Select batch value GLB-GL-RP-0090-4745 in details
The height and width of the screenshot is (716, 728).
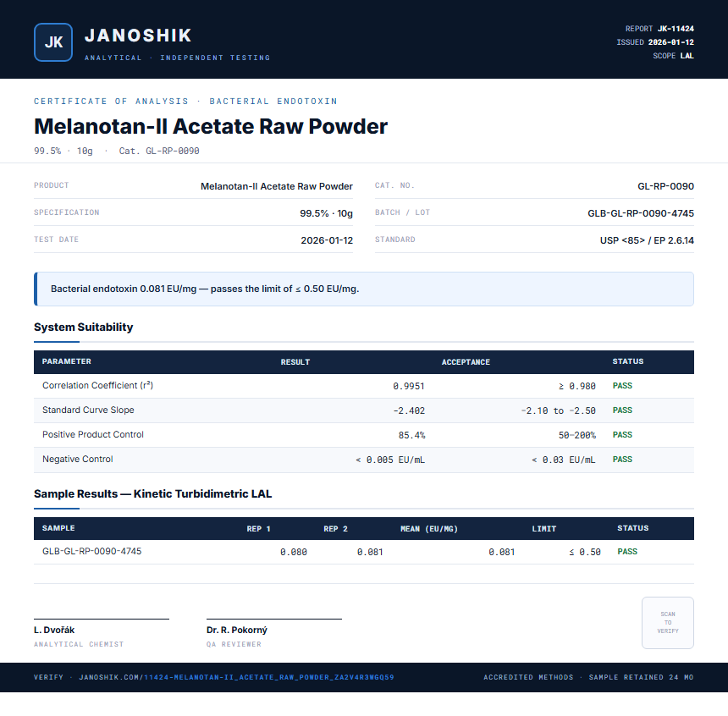point(641,213)
